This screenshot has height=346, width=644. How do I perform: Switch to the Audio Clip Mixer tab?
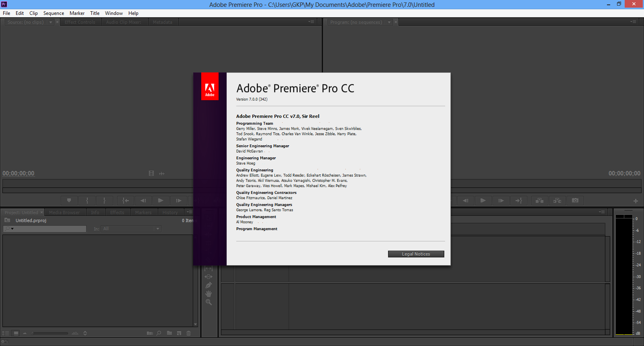[x=124, y=22]
